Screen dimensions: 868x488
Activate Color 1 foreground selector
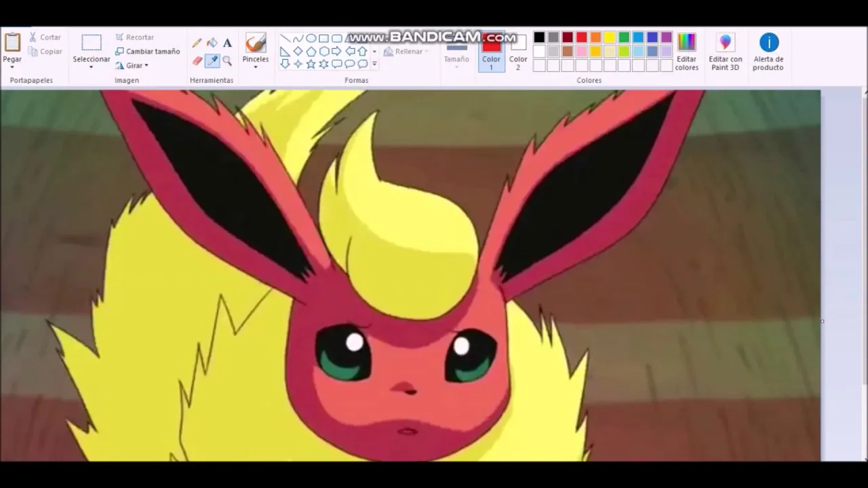pyautogui.click(x=491, y=52)
